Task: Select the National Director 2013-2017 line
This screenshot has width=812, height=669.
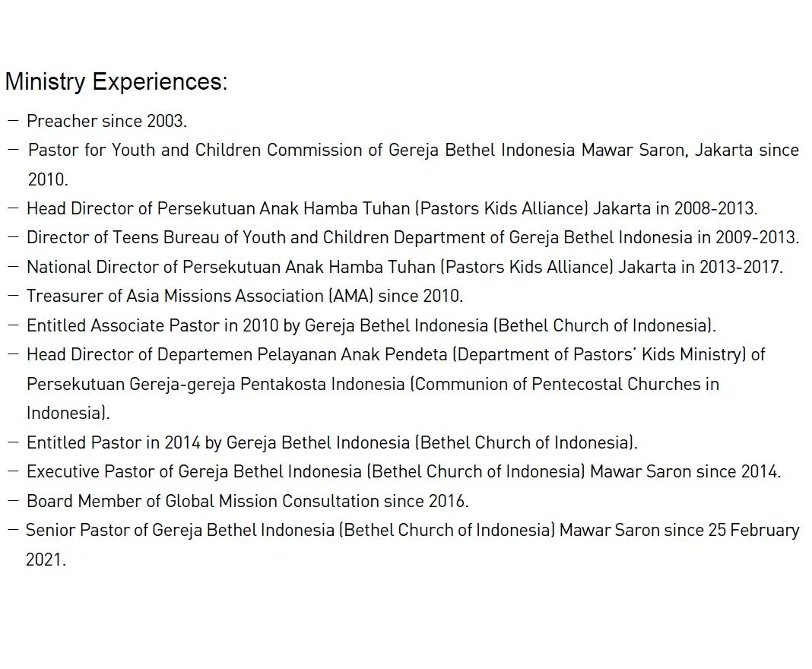Action: pyautogui.click(x=404, y=267)
